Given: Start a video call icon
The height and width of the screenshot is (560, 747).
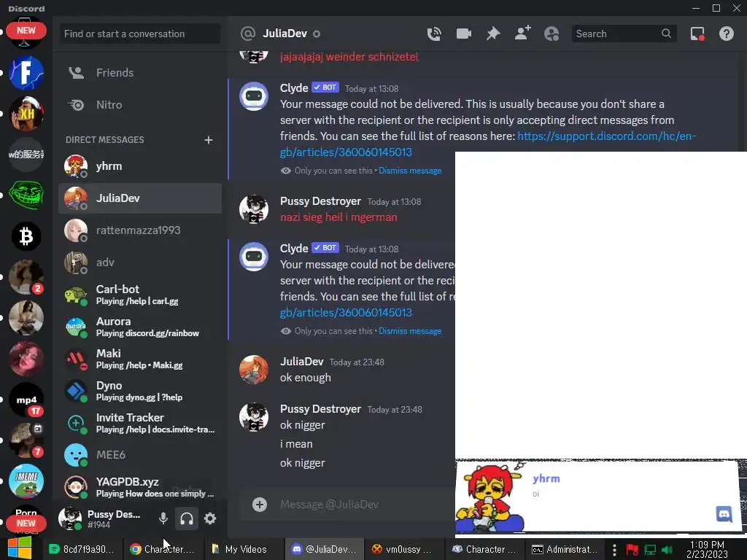Looking at the screenshot, I should click(463, 34).
